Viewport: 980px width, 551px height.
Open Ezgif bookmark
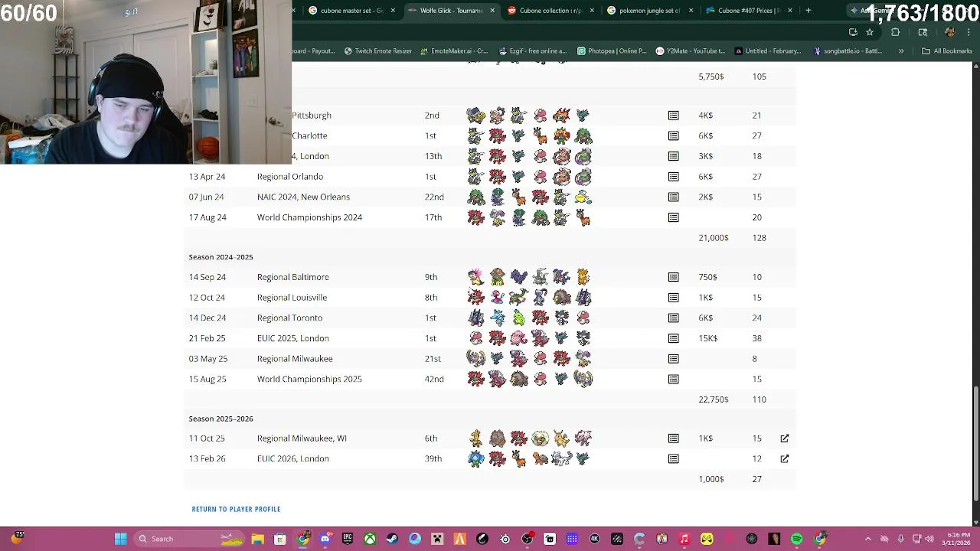(532, 51)
